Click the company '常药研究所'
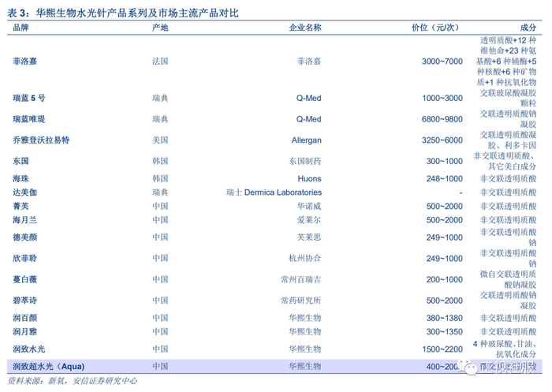 coord(301,301)
